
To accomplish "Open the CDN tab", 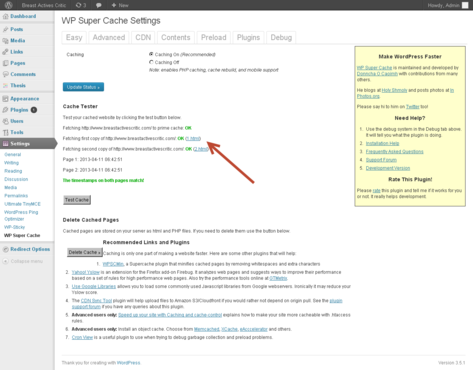I will [x=143, y=37].
